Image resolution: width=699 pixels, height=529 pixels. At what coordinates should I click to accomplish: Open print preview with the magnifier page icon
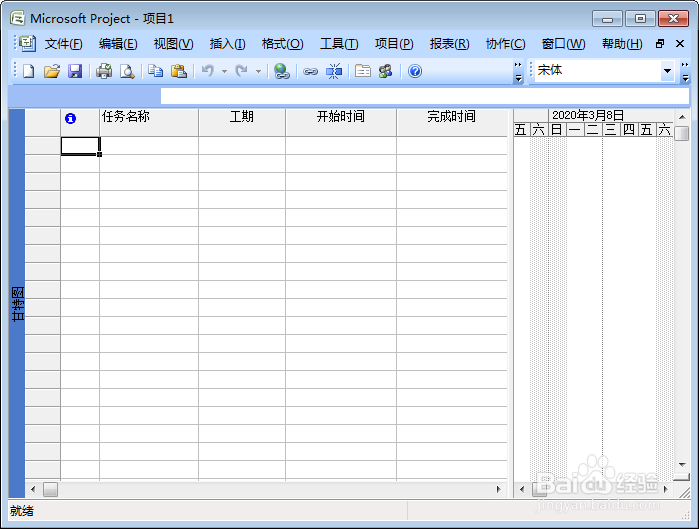[127, 71]
